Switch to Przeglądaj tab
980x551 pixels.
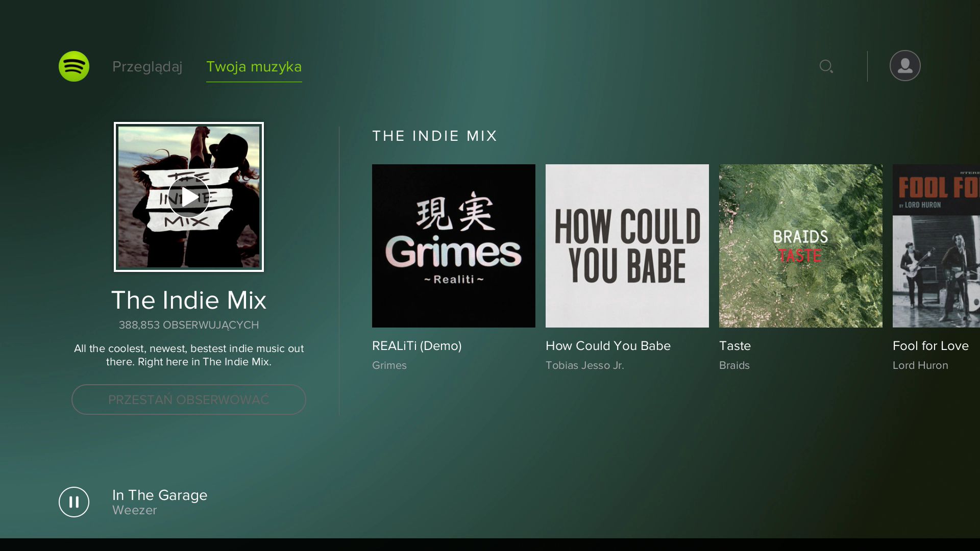(x=147, y=66)
